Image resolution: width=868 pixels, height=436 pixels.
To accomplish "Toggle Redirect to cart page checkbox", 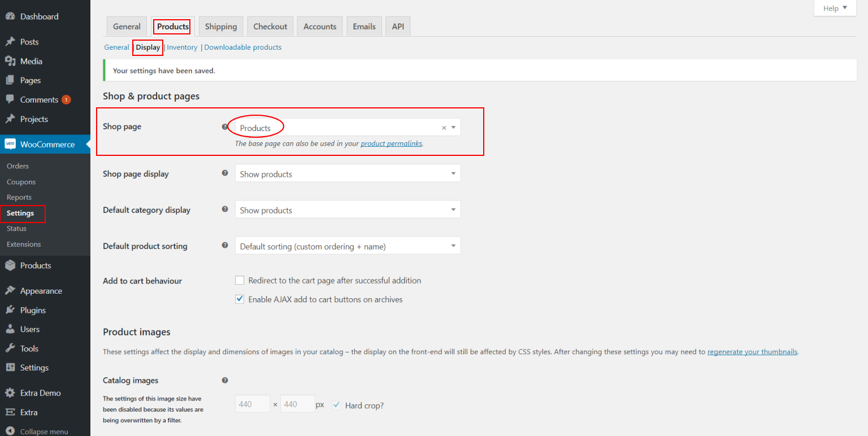I will pos(240,280).
